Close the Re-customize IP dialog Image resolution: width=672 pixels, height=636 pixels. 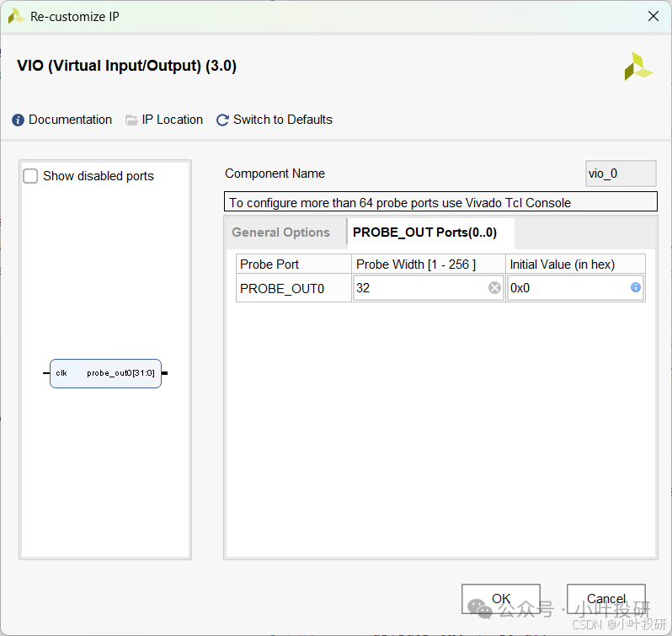(653, 16)
